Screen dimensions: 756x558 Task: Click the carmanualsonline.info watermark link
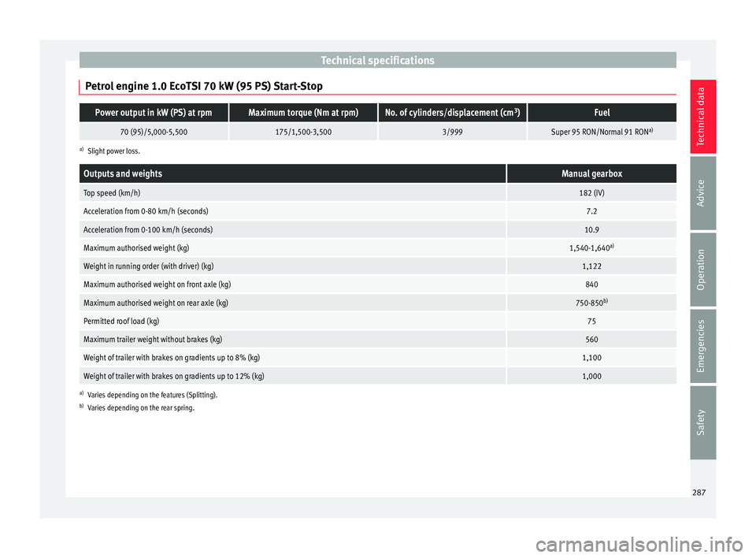coord(639,545)
